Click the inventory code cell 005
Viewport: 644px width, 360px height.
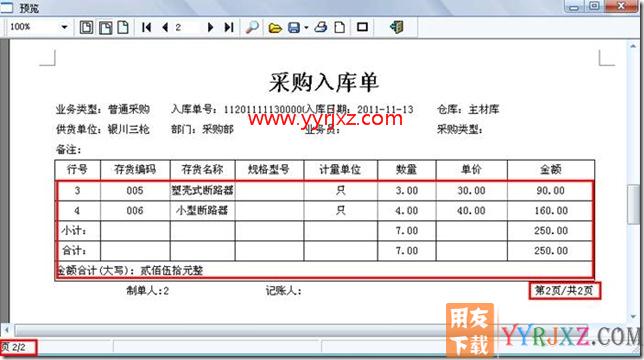click(x=135, y=190)
